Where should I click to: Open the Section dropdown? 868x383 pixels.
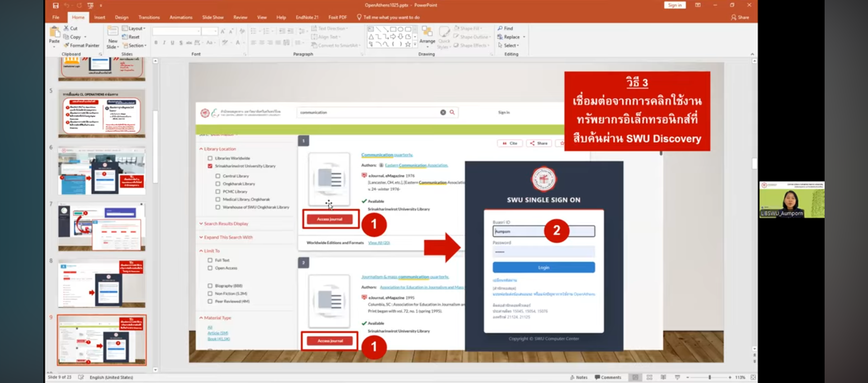pyautogui.click(x=135, y=46)
